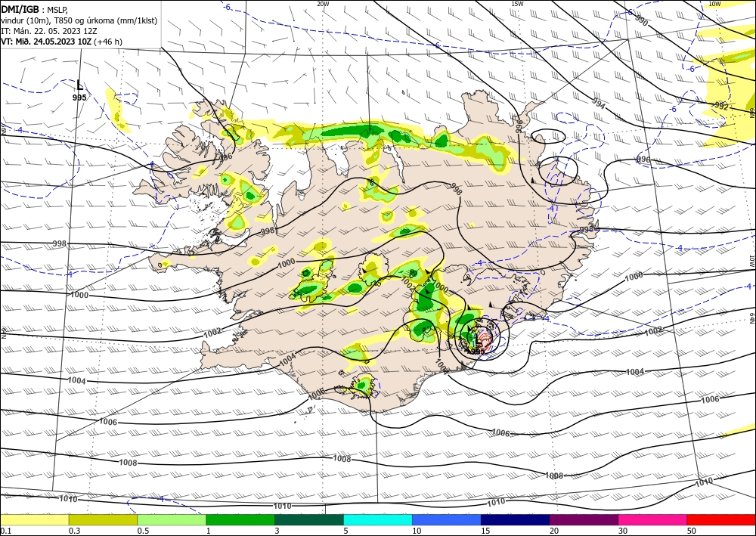The image size is (756, 536).
Task: Click the '992' isobar label
Action: pos(721,106)
